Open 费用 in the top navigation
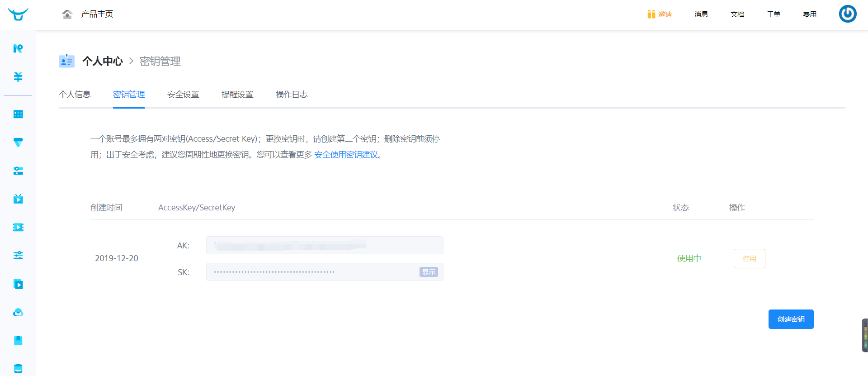 click(x=810, y=14)
